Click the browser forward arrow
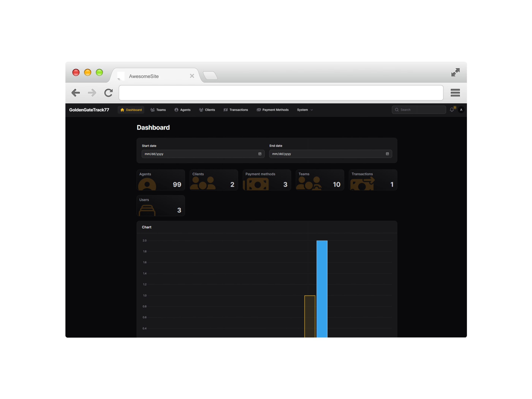 coord(92,93)
